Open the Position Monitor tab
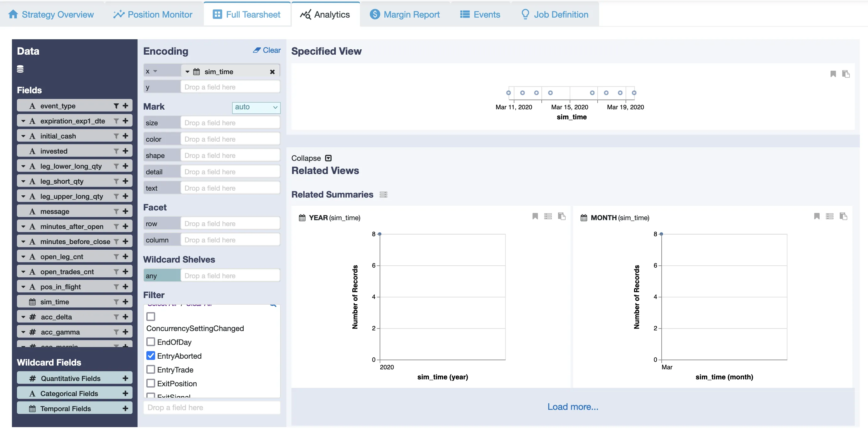 (153, 14)
